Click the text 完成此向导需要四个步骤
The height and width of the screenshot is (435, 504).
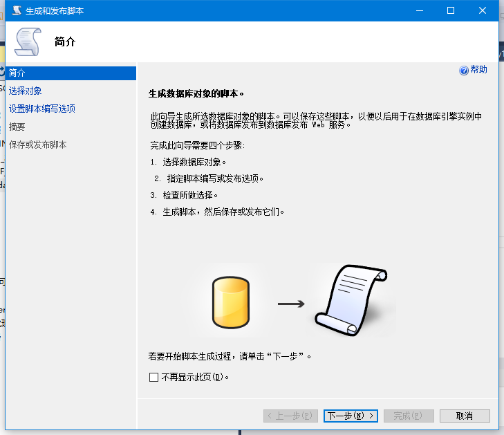click(197, 146)
